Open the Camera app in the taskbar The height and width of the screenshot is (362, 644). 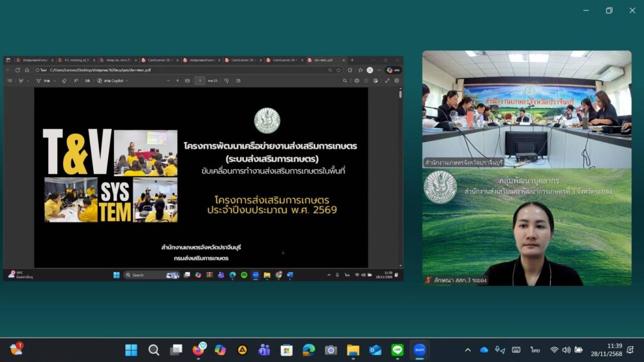(x=331, y=350)
